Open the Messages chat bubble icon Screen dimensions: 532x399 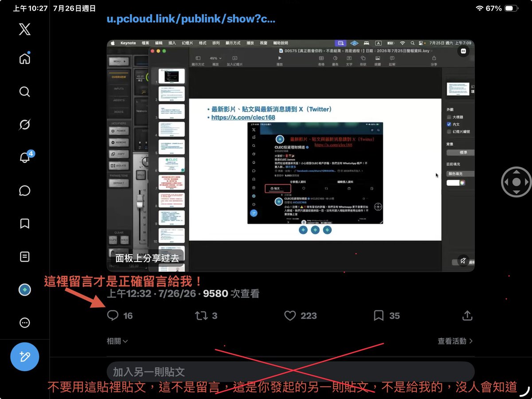(x=25, y=191)
